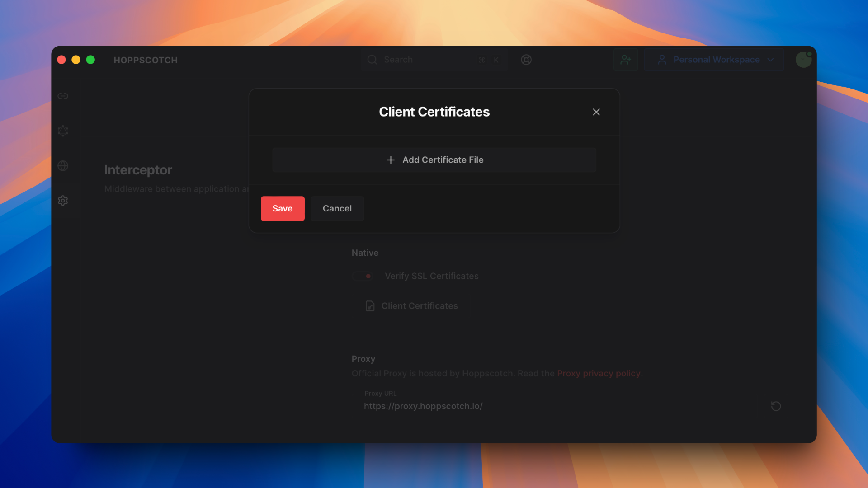The width and height of the screenshot is (868, 488).
Task: Cancel the Client Certificates dialog
Action: (x=337, y=208)
